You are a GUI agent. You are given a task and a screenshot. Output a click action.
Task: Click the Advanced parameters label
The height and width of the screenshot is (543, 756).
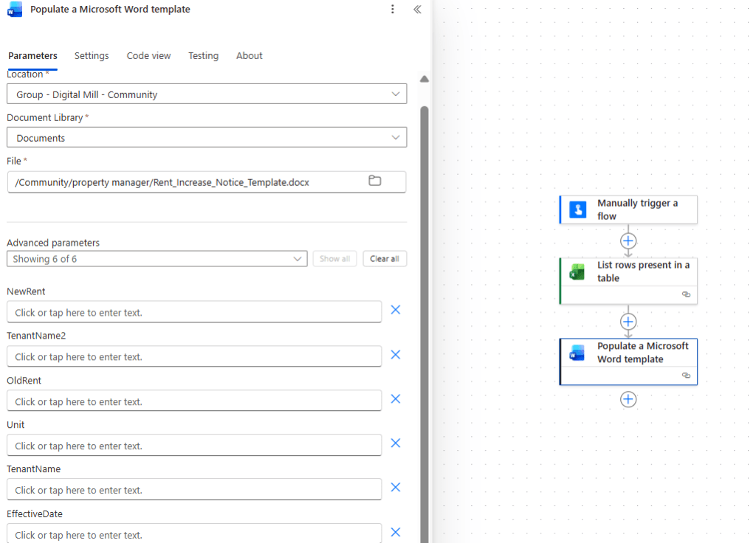click(x=53, y=243)
